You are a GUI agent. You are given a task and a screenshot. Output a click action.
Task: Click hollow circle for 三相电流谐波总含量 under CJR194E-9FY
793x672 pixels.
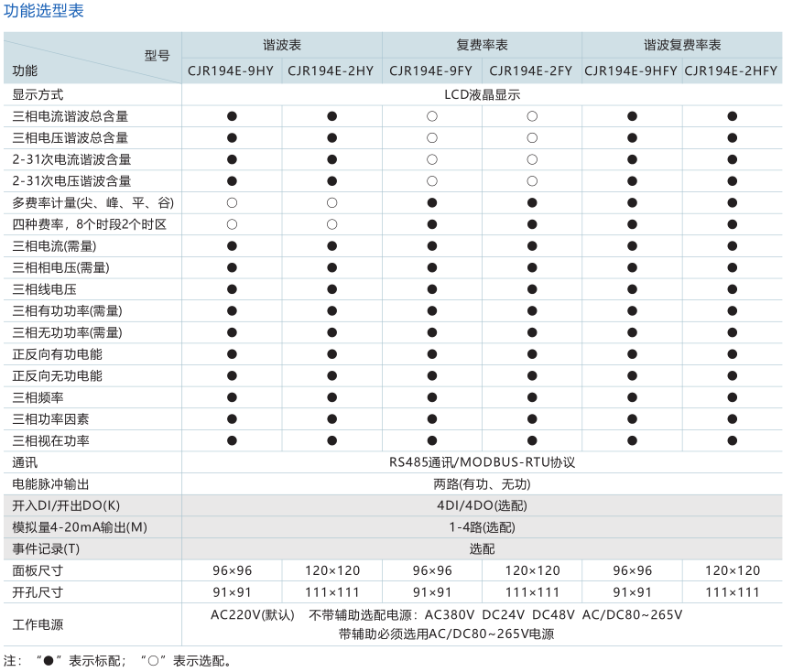[x=431, y=116]
